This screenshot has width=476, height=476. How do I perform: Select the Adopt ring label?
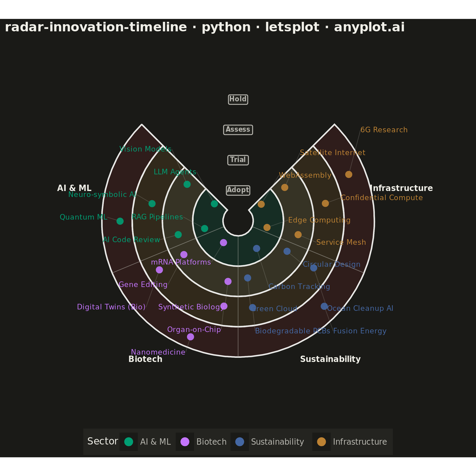[238, 190]
